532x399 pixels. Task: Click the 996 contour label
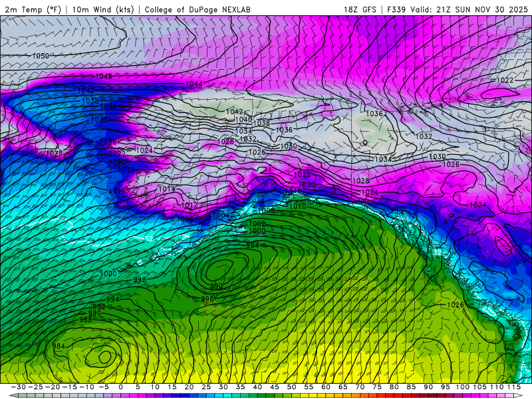tap(207, 299)
